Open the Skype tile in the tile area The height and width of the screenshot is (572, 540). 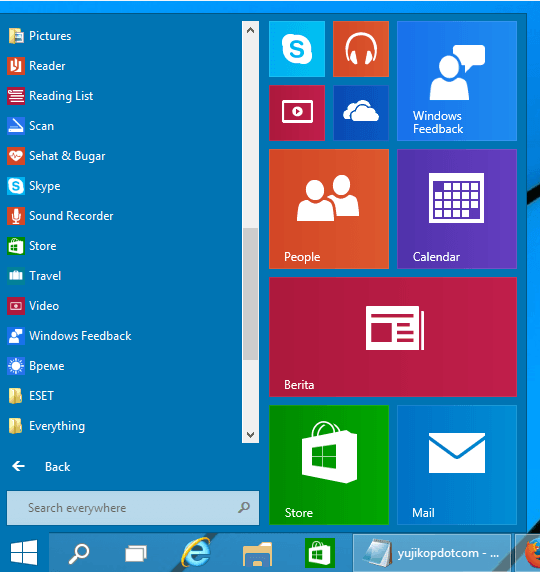tap(297, 49)
